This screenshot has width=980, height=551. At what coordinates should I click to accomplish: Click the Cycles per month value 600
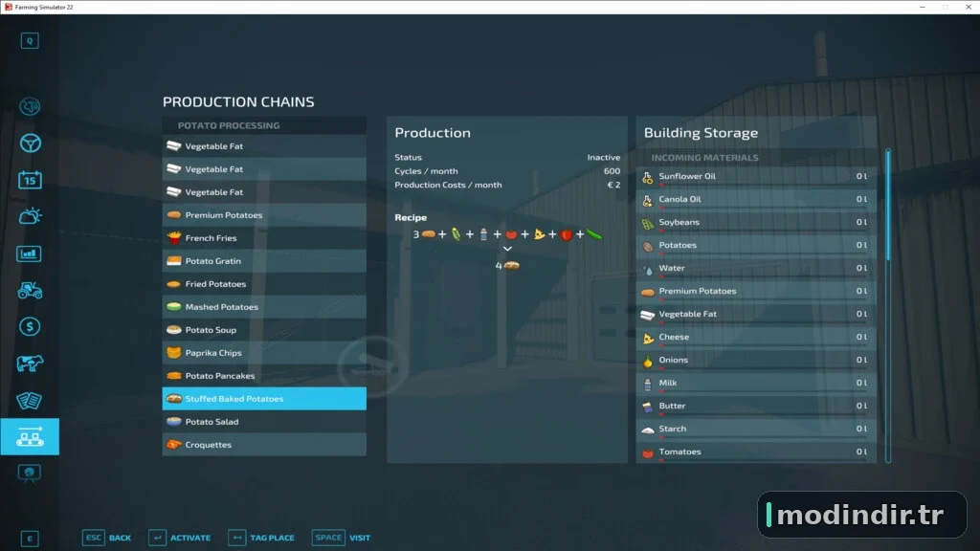[612, 171]
